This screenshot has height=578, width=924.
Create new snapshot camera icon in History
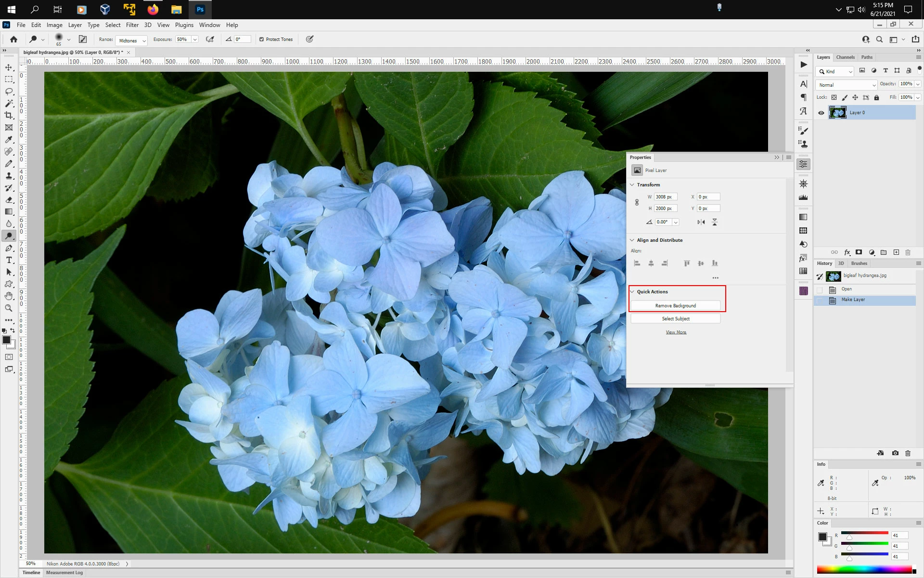[x=895, y=453]
